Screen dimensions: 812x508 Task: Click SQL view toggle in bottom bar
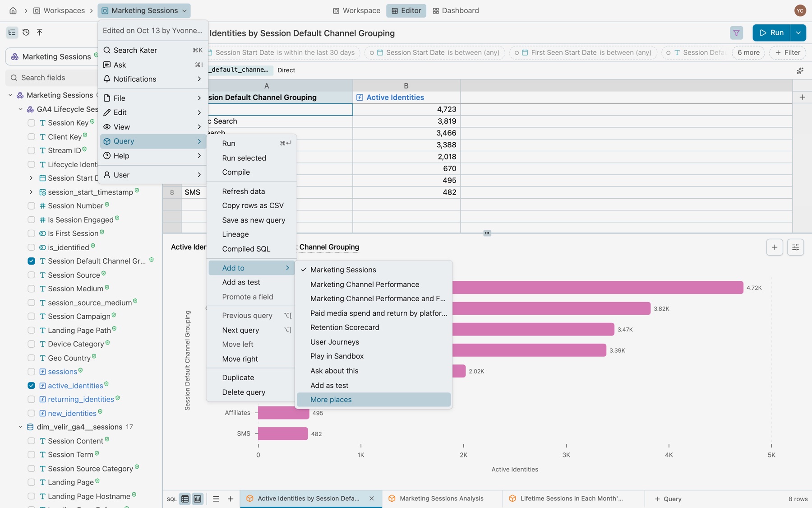[172, 499]
